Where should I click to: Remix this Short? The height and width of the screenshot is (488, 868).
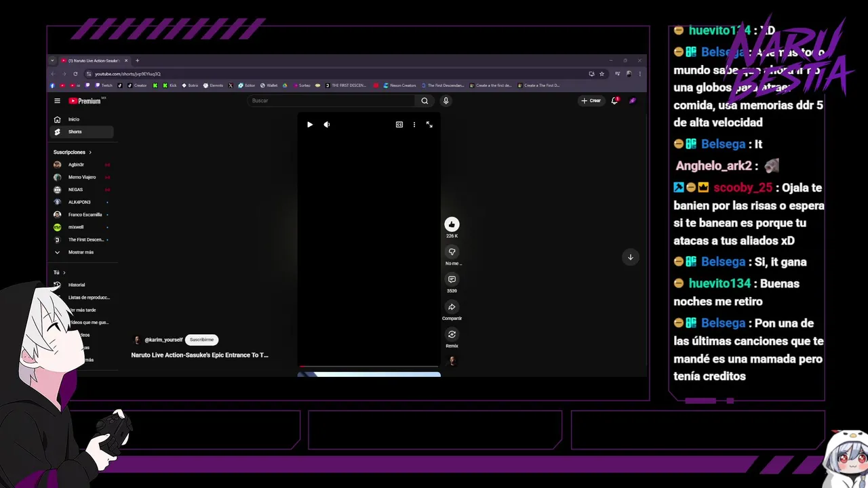(x=452, y=334)
